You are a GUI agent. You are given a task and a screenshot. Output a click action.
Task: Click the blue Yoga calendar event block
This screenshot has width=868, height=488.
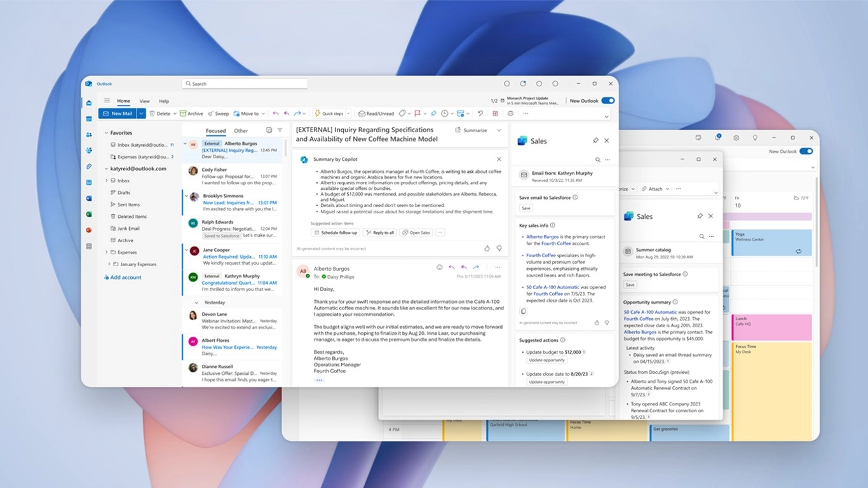coord(771,243)
